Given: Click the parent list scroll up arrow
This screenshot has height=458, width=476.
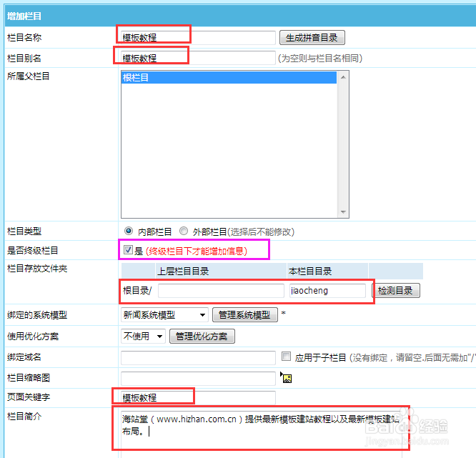Looking at the screenshot, I should (x=343, y=77).
